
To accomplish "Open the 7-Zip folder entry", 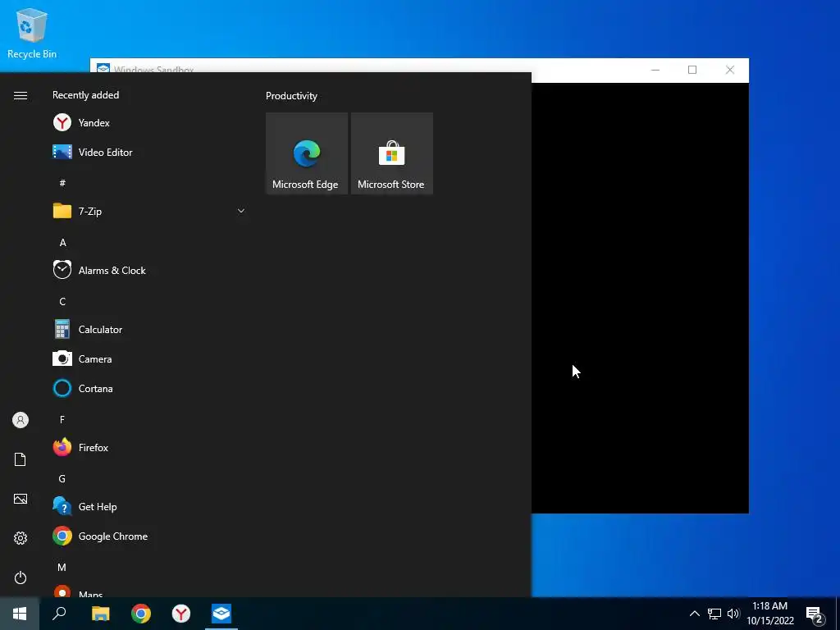I will point(149,211).
